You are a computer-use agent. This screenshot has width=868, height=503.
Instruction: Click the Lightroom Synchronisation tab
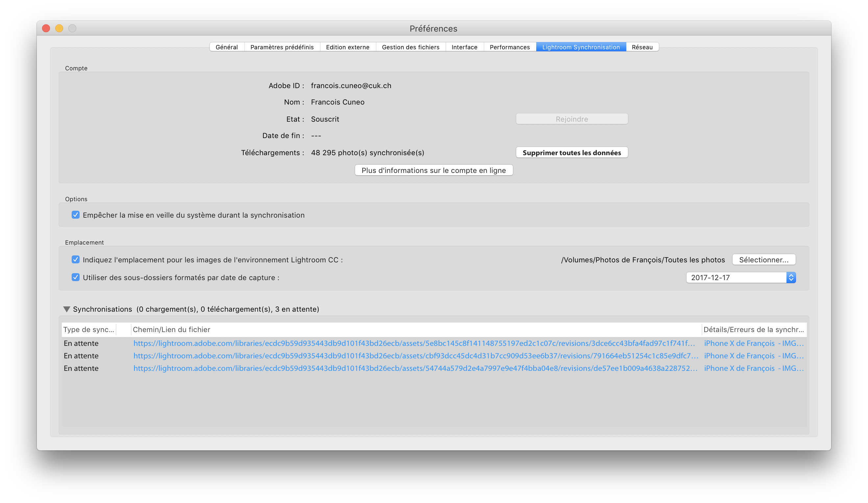pos(581,47)
